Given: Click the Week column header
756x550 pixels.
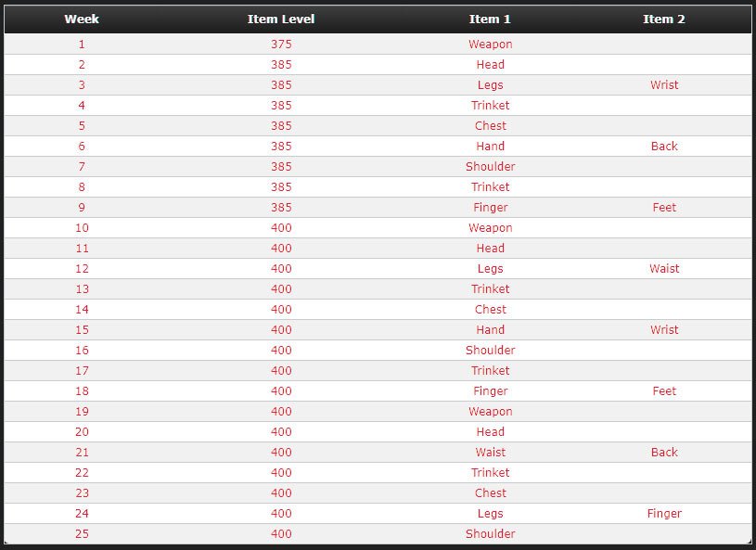Looking at the screenshot, I should click(x=82, y=19).
